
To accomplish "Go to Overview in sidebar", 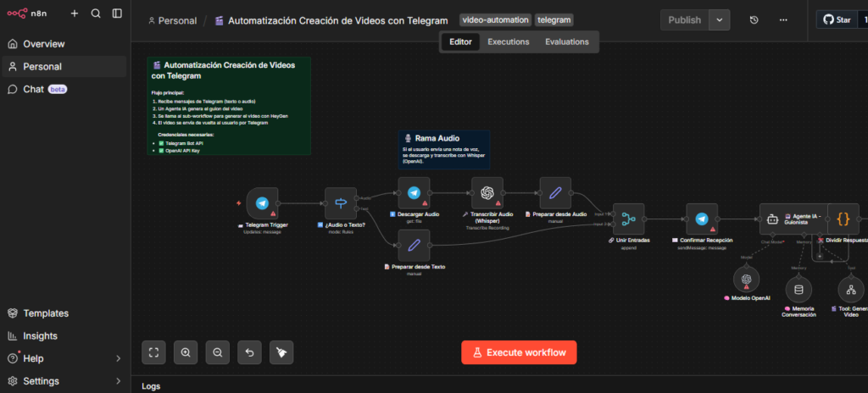I will coord(64,44).
